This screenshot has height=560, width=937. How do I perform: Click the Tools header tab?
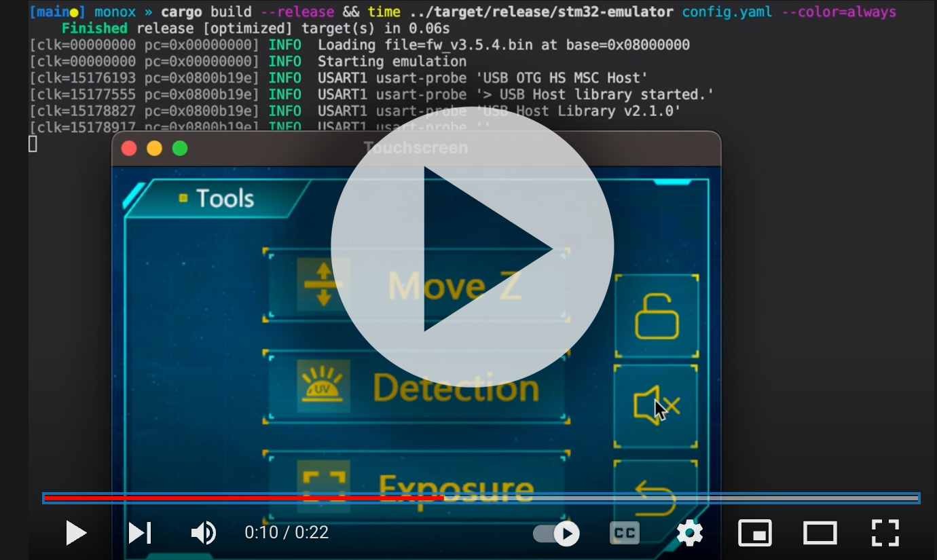point(217,198)
